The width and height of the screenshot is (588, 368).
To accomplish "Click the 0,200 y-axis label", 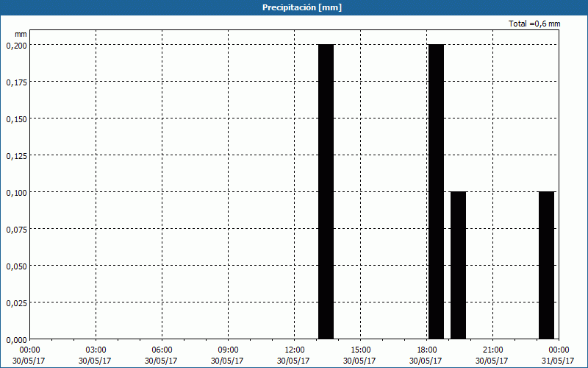I will [x=16, y=46].
